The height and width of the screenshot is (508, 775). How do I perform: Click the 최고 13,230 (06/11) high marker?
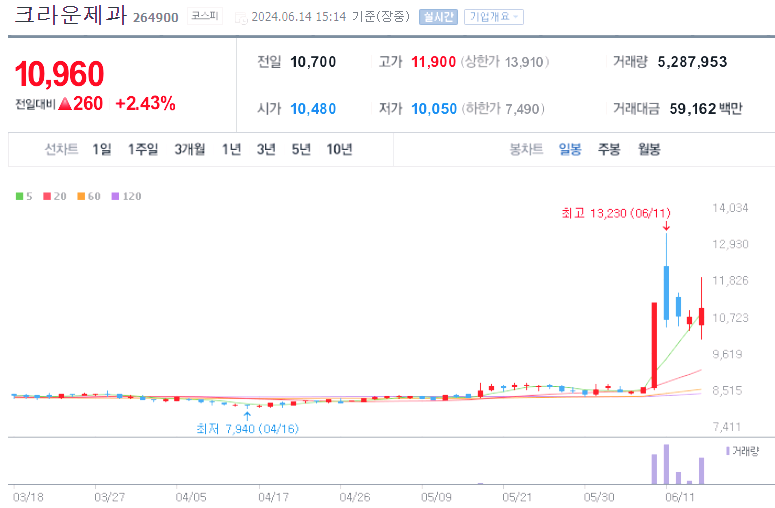[616, 213]
